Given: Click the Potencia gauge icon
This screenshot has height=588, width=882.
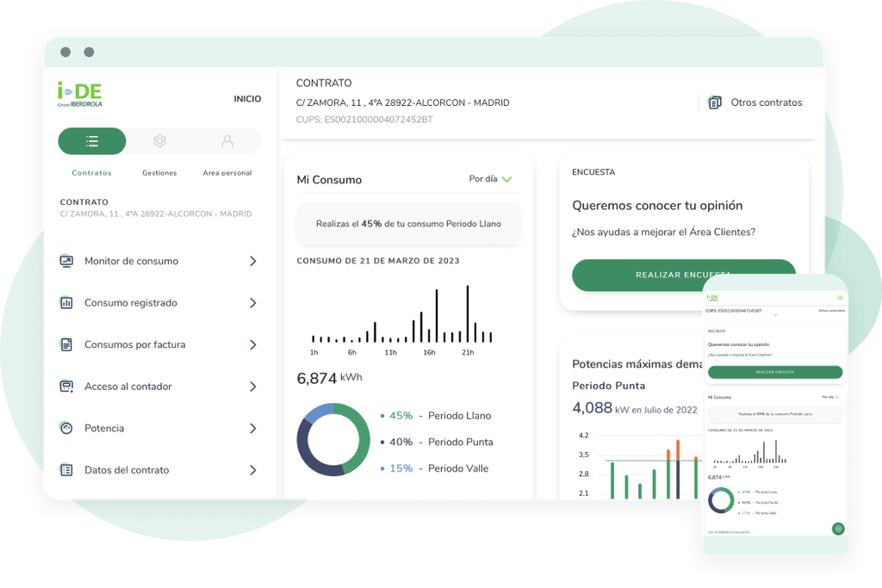Looking at the screenshot, I should (x=66, y=428).
